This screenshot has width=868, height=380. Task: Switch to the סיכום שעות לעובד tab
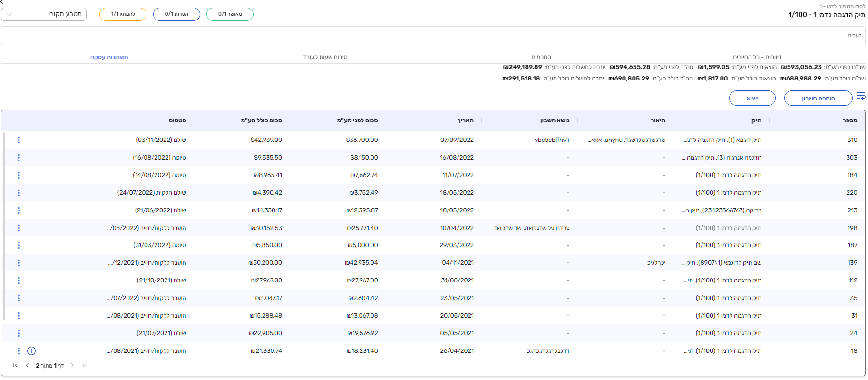tap(325, 57)
